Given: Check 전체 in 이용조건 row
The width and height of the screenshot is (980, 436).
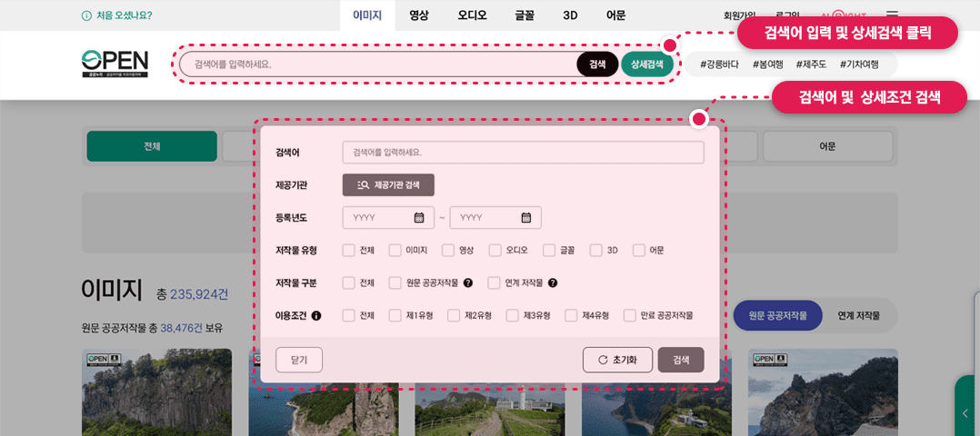Looking at the screenshot, I should 349,315.
